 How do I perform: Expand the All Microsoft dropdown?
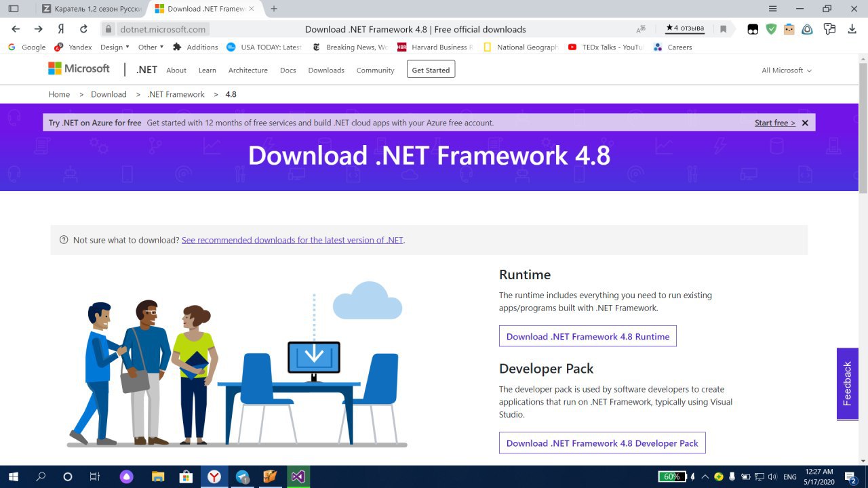tap(787, 70)
